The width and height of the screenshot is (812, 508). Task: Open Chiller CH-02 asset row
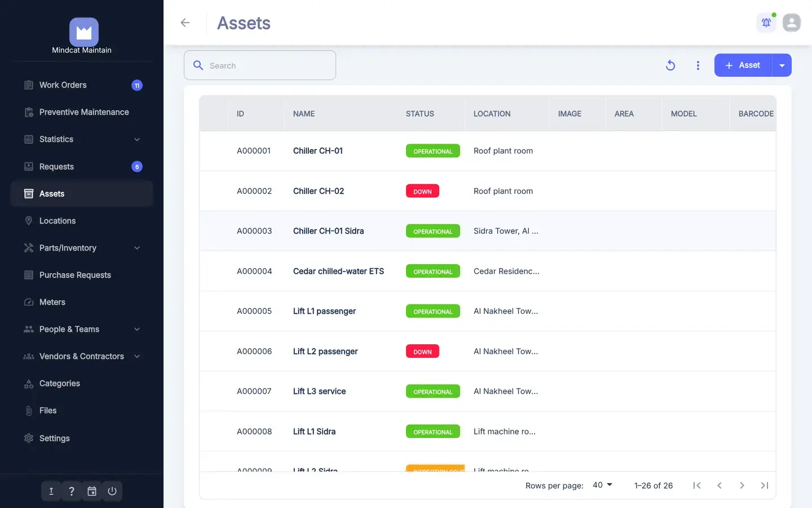487,191
